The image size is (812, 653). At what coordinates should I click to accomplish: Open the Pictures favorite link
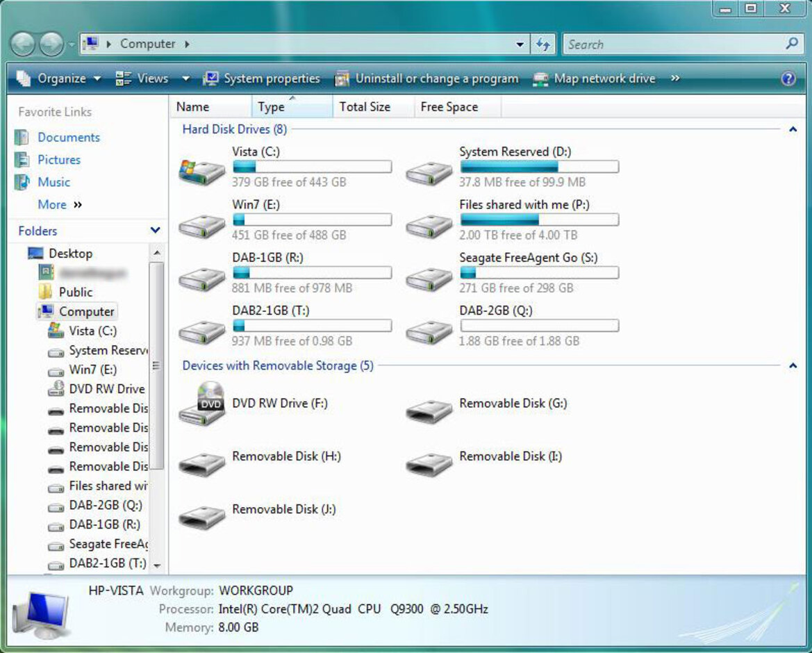[x=59, y=160]
